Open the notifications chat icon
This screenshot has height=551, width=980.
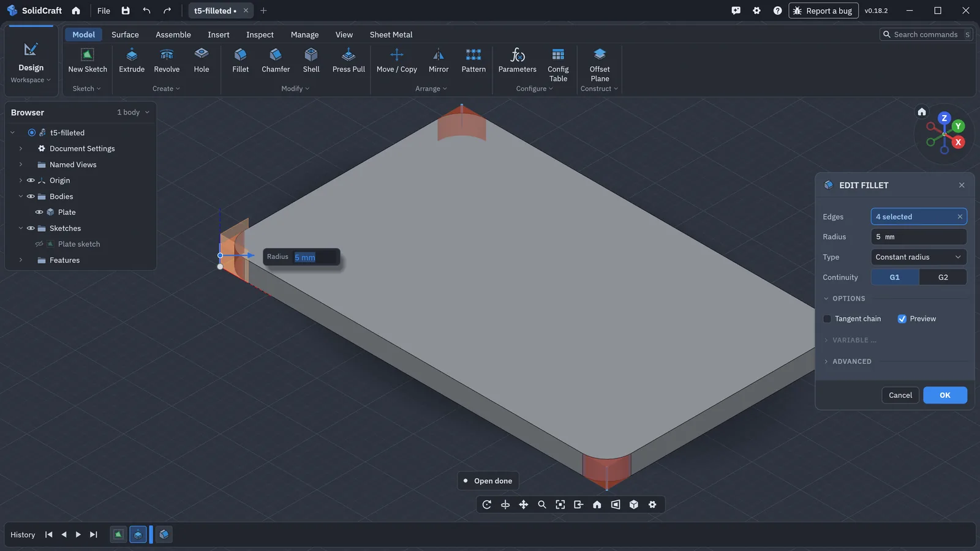[736, 10]
